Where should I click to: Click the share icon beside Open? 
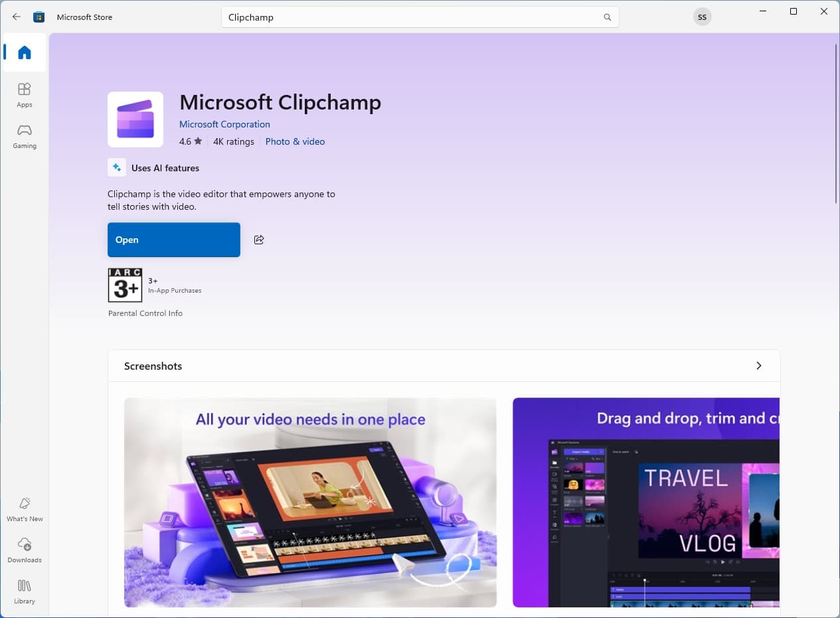259,240
